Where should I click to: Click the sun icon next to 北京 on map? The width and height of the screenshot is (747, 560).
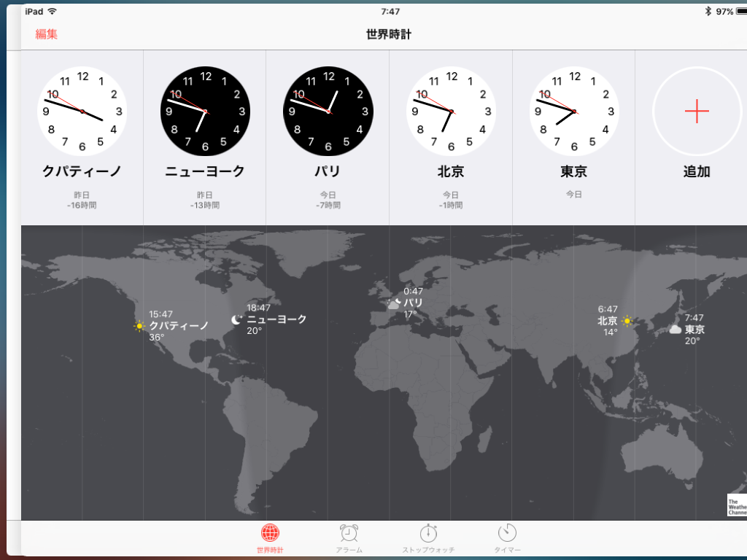627,321
